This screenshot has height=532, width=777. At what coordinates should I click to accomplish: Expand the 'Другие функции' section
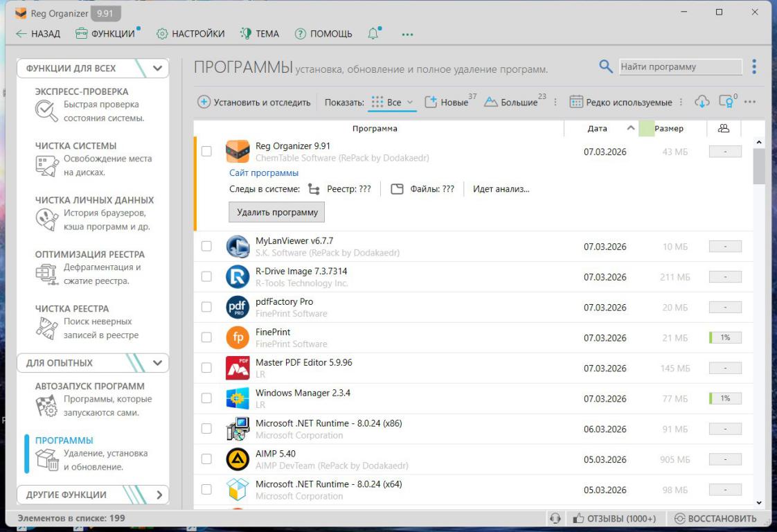click(159, 495)
